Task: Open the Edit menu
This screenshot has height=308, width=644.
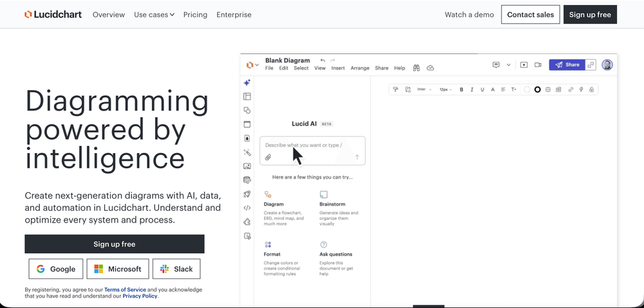Action: tap(284, 68)
